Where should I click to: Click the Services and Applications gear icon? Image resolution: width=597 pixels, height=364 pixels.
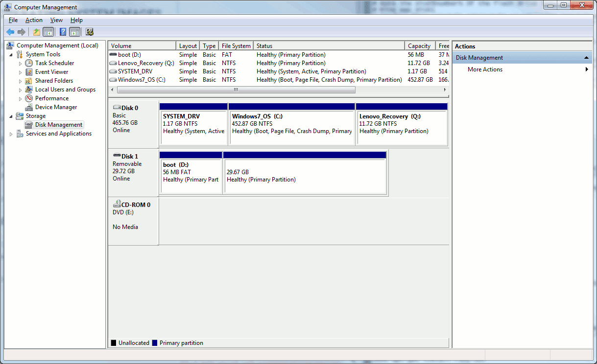20,134
